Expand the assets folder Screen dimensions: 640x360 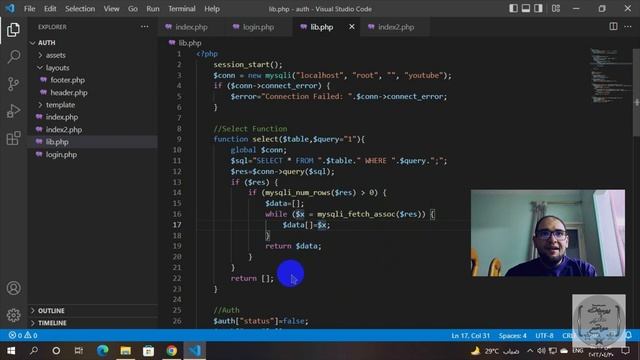(x=40, y=55)
